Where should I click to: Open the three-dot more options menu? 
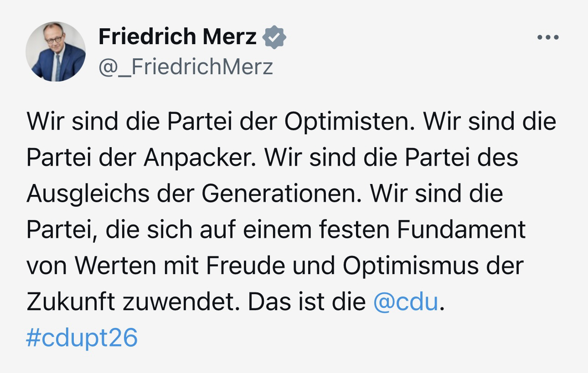point(548,37)
